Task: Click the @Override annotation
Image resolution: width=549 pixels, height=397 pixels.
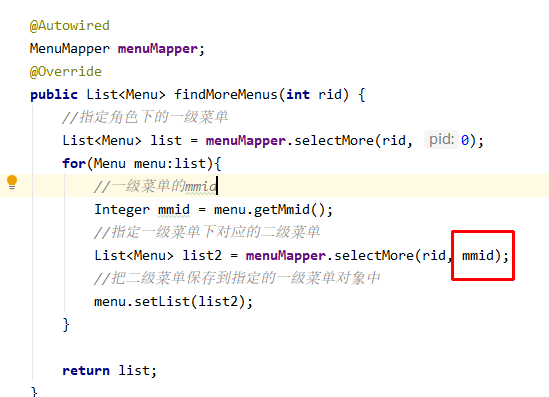Action: [66, 72]
